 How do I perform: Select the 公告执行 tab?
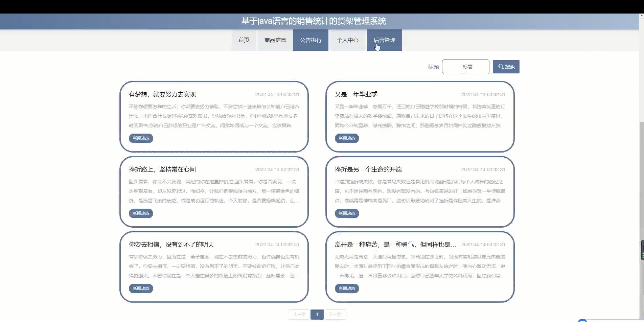310,40
